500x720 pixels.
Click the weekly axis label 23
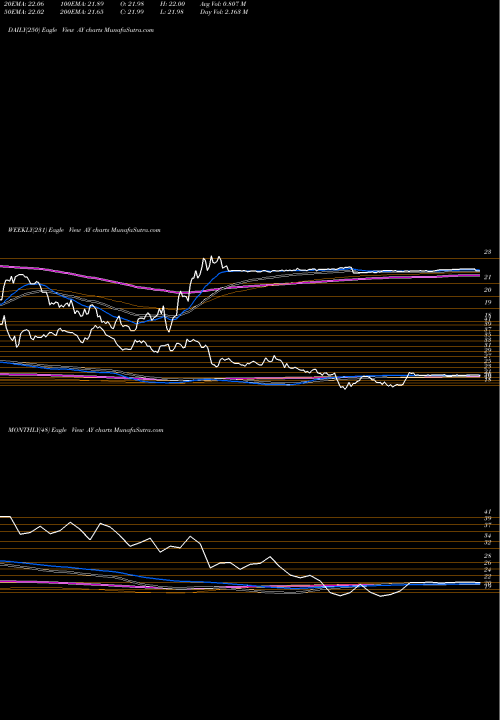pos(487,252)
